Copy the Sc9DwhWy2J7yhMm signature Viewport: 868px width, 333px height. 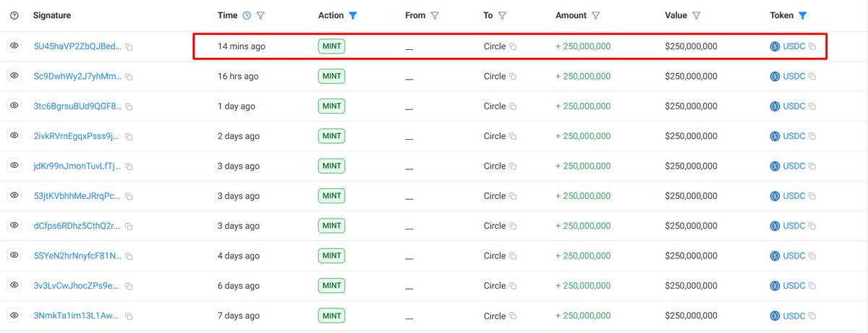point(129,77)
